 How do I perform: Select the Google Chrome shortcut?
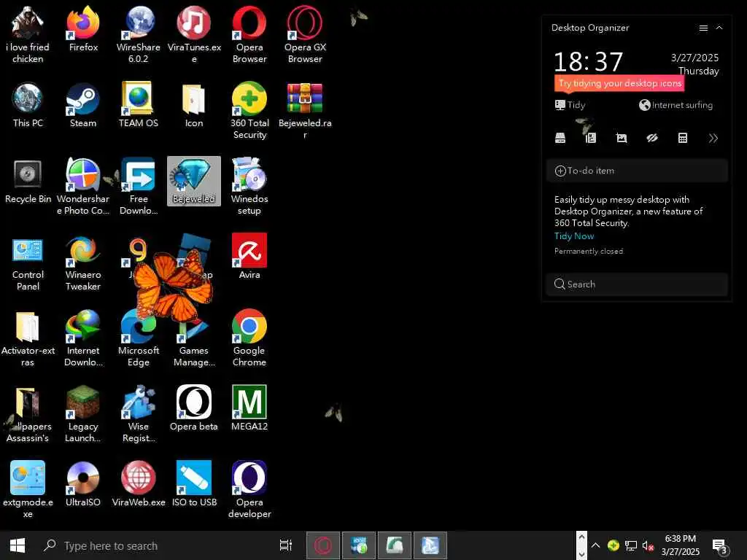coord(249,338)
